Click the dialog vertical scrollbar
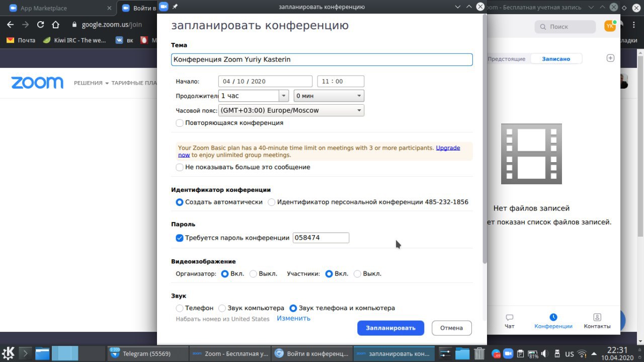Screen dimensions: 644x362 [485, 138]
